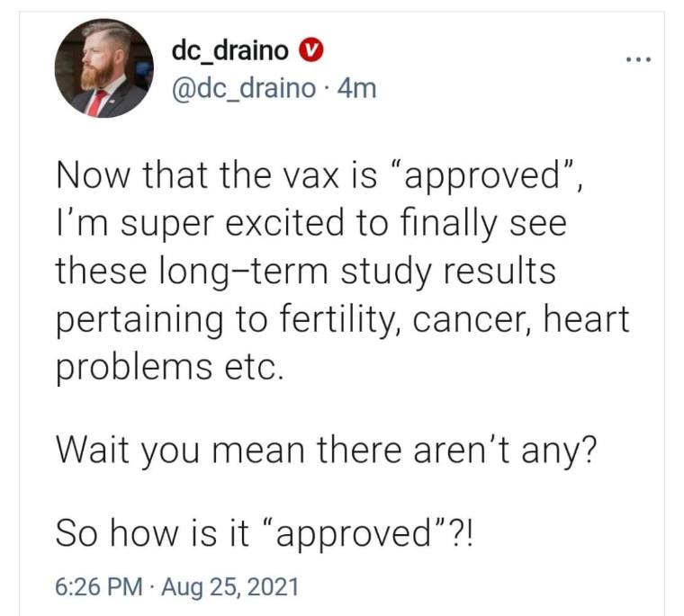
Task: Click the word cancer in the tweet
Action: point(472,321)
